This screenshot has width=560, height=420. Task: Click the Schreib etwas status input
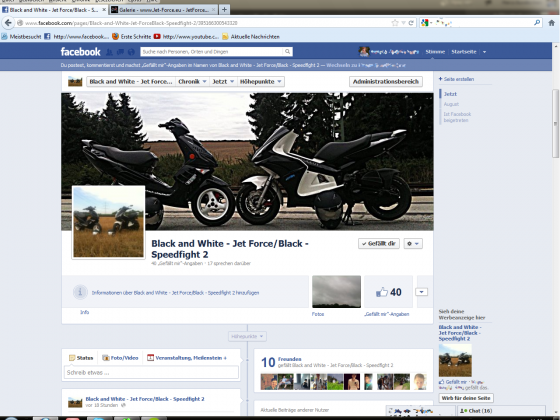(151, 372)
